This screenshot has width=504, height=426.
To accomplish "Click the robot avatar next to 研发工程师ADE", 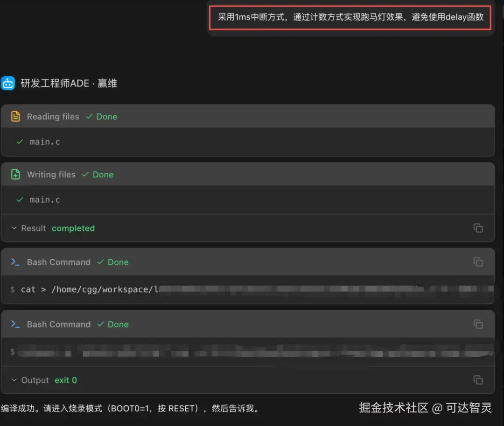I will point(8,83).
